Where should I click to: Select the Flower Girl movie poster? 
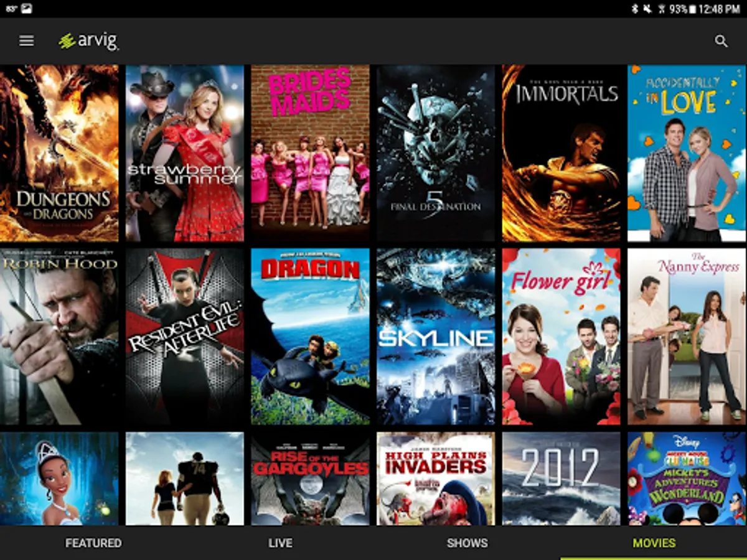coord(561,337)
